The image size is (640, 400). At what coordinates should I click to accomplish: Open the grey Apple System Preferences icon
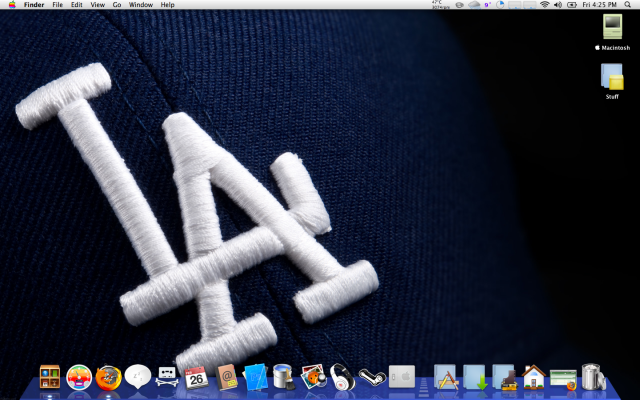(402, 377)
